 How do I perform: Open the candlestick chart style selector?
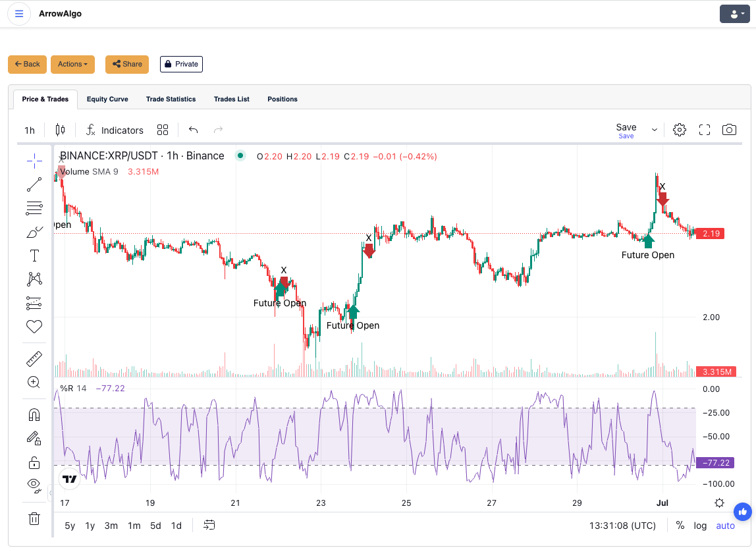pos(61,130)
